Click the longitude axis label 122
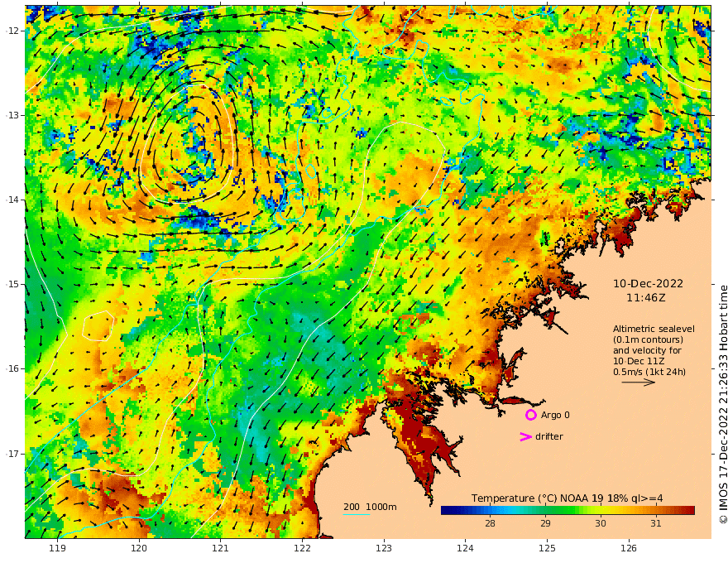 pyautogui.click(x=302, y=549)
